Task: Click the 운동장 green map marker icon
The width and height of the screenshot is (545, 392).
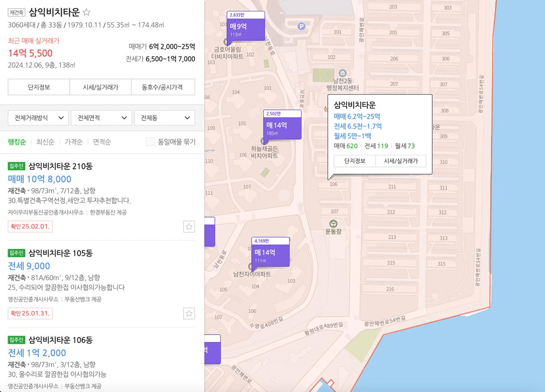Action: pyautogui.click(x=333, y=223)
